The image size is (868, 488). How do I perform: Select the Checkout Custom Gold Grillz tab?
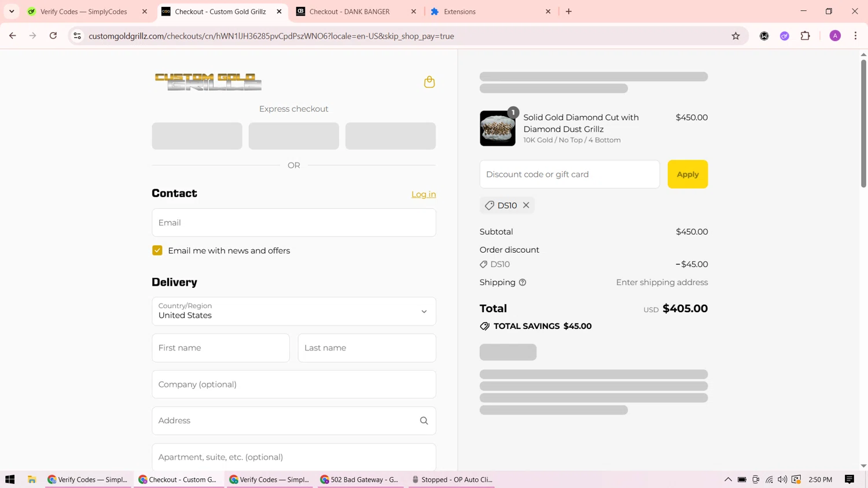(220, 12)
